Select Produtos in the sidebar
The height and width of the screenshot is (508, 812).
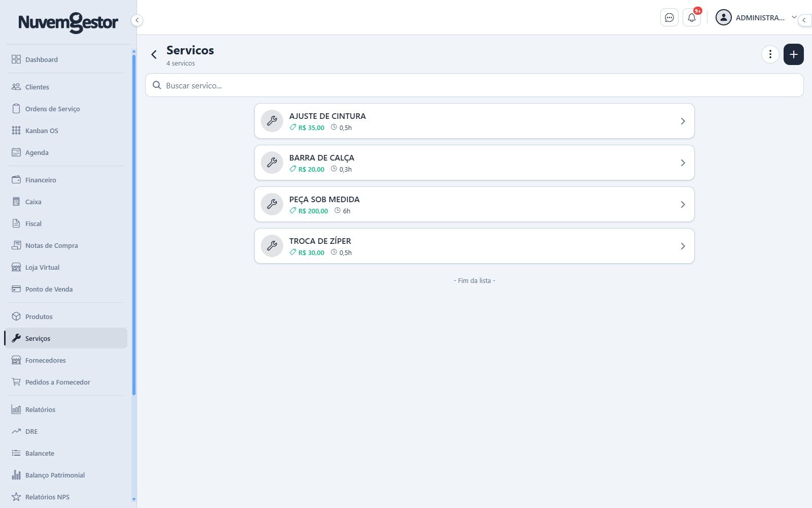click(x=66, y=316)
